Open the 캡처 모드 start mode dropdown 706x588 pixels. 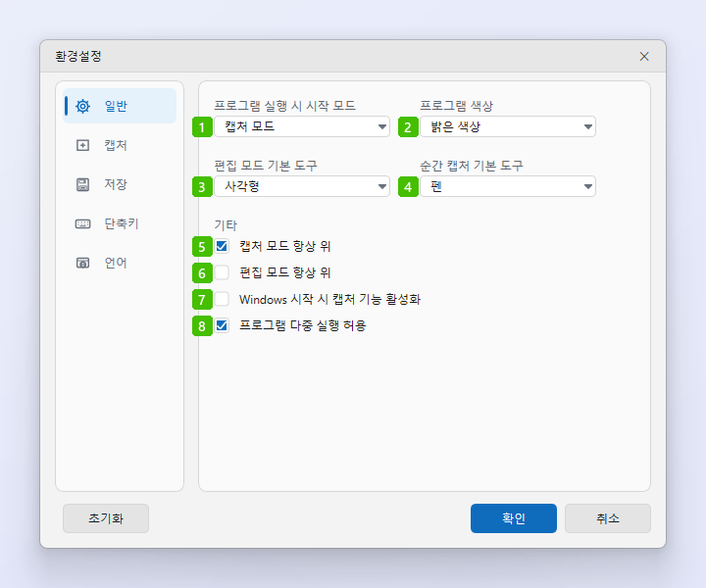pyautogui.click(x=302, y=126)
